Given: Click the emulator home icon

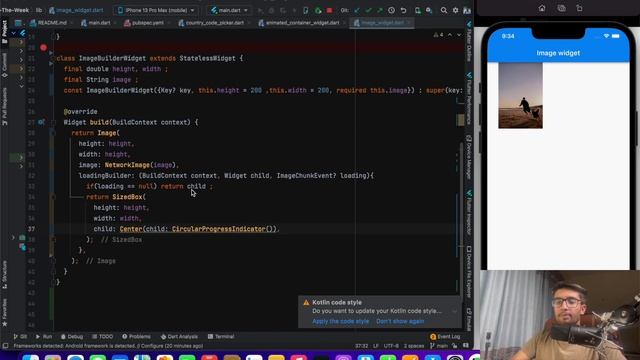Looking at the screenshot, I should [x=542, y=8].
